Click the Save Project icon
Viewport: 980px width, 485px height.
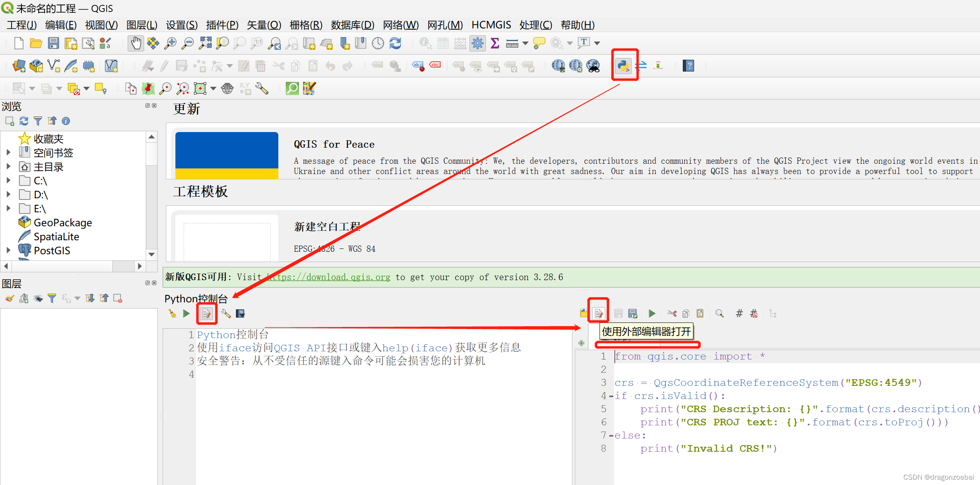54,43
